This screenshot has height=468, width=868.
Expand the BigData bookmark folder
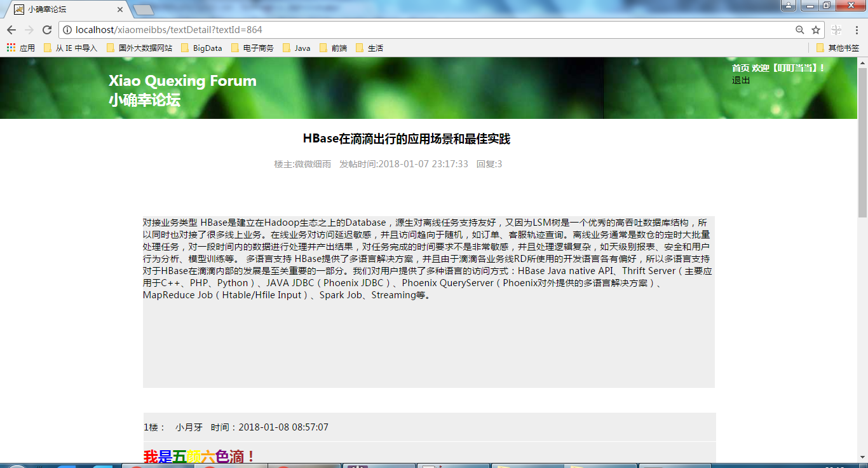[201, 48]
